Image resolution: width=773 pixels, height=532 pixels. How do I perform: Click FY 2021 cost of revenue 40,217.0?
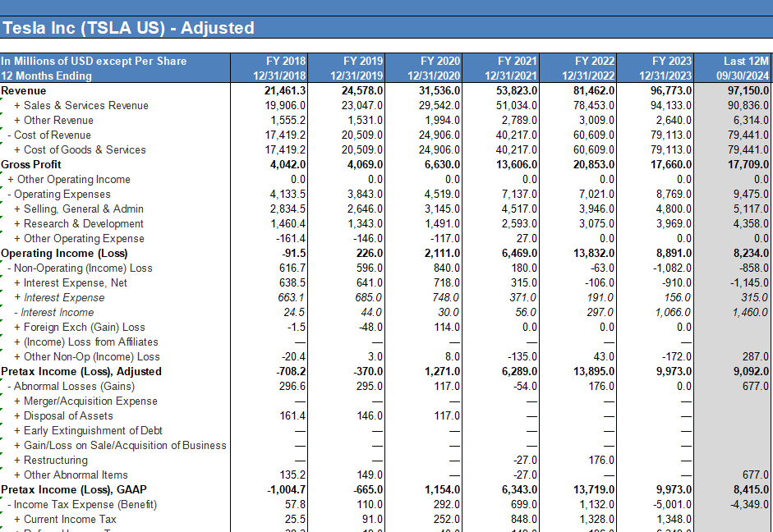coord(517,135)
